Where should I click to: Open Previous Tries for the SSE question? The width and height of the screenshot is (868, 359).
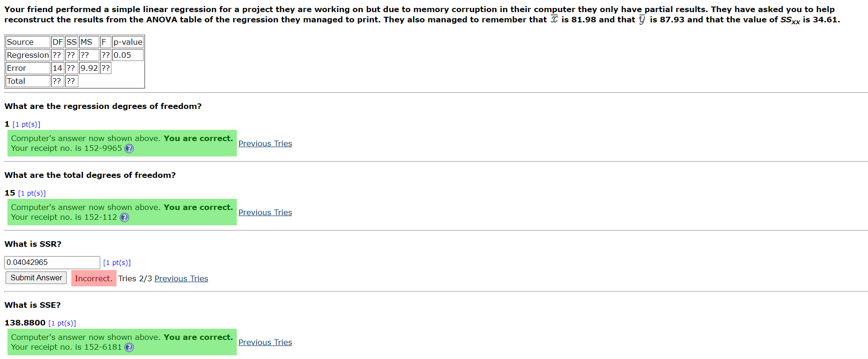265,342
